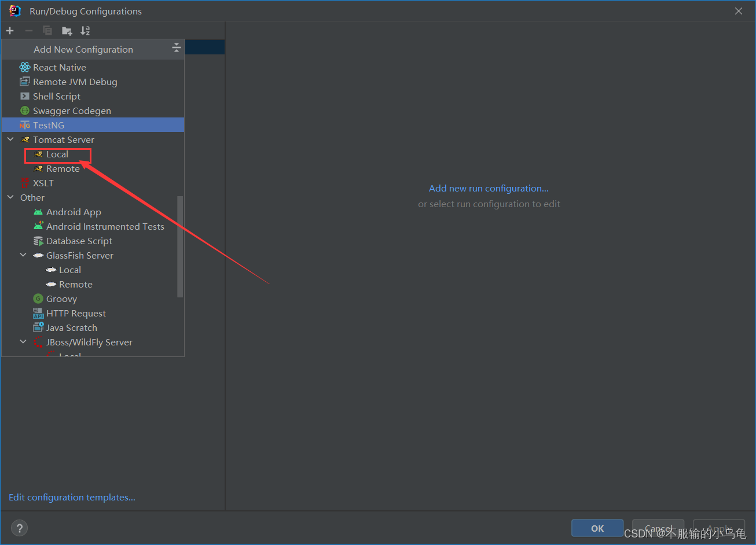Screen dimensions: 756x545
Task: Click the popup list vertical scrollbar
Action: (180, 246)
